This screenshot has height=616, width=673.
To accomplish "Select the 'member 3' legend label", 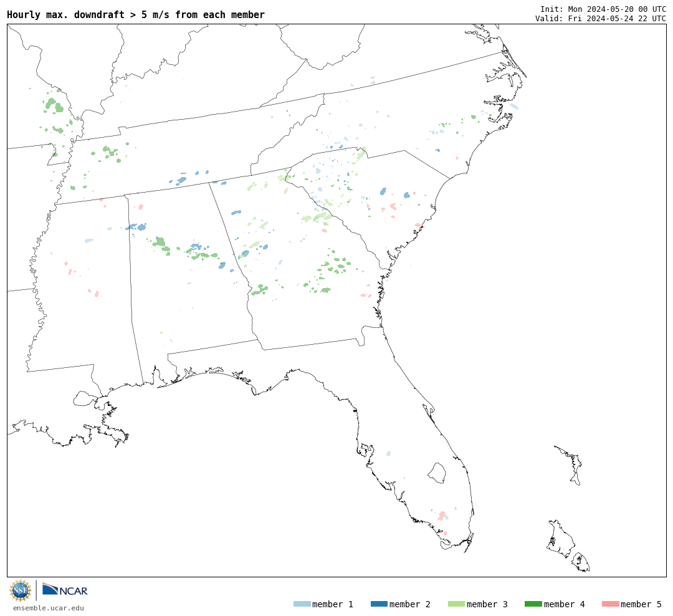I will [x=487, y=604].
